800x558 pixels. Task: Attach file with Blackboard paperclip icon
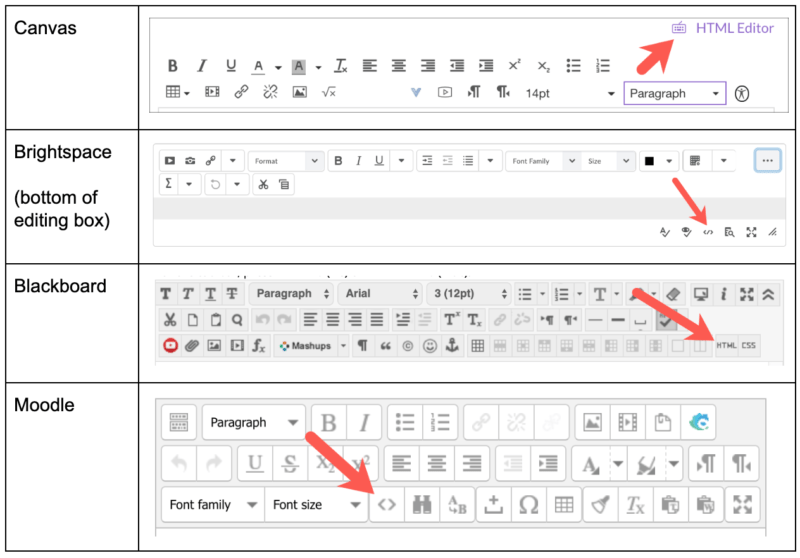pos(192,346)
